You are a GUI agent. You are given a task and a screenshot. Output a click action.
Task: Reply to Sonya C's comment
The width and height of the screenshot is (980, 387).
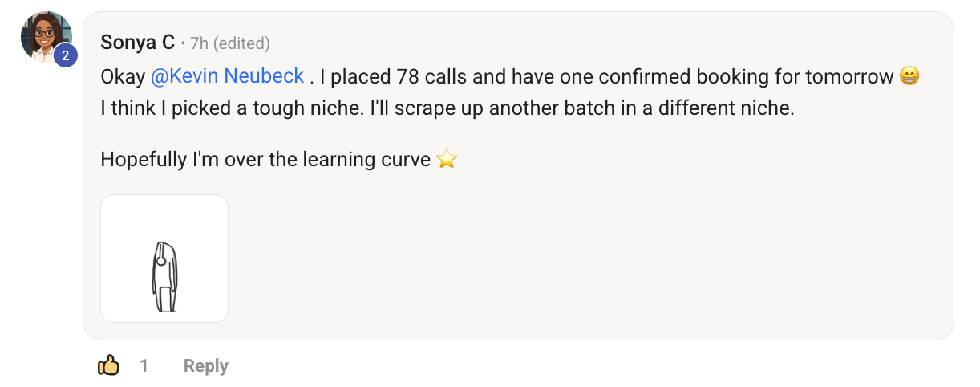click(x=206, y=366)
